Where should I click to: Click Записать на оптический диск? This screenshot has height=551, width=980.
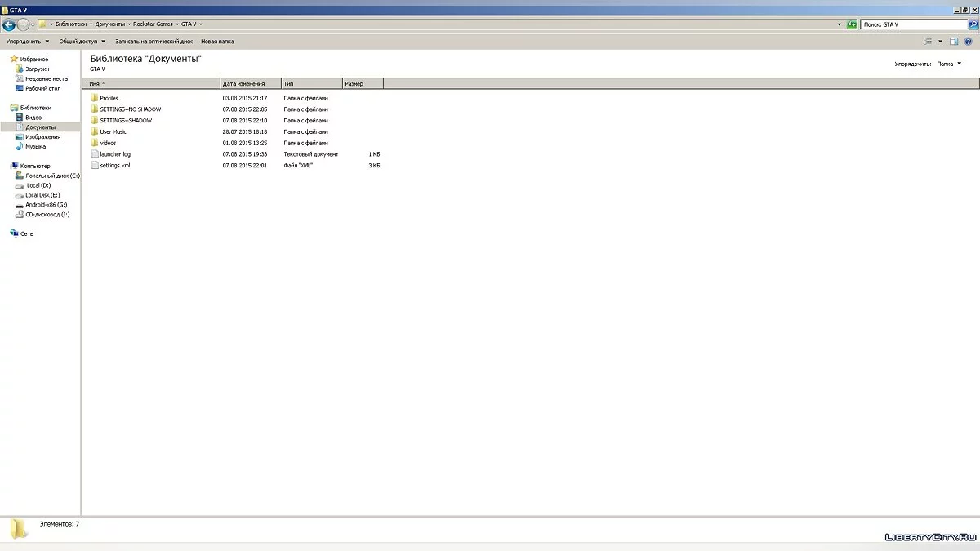click(154, 41)
